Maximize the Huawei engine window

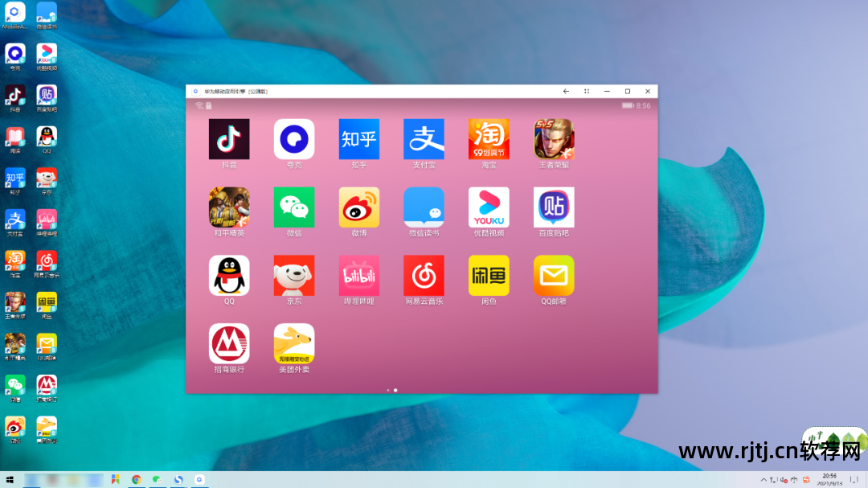pyautogui.click(x=627, y=92)
